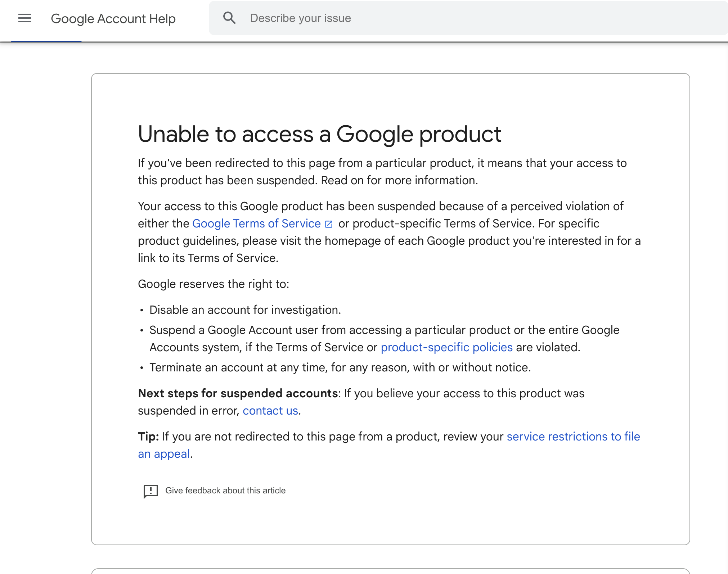
Task: Click the Disable an account for investigation bullet
Action: coord(245,310)
